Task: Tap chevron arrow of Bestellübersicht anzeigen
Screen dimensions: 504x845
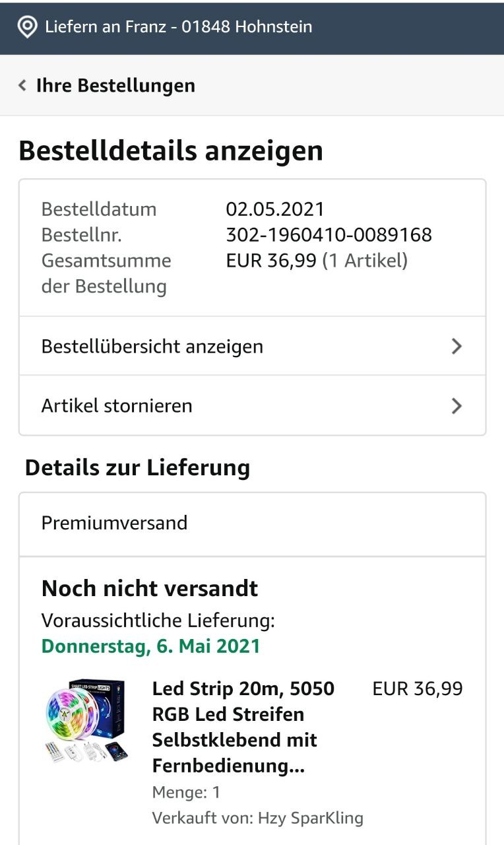Action: [x=457, y=347]
